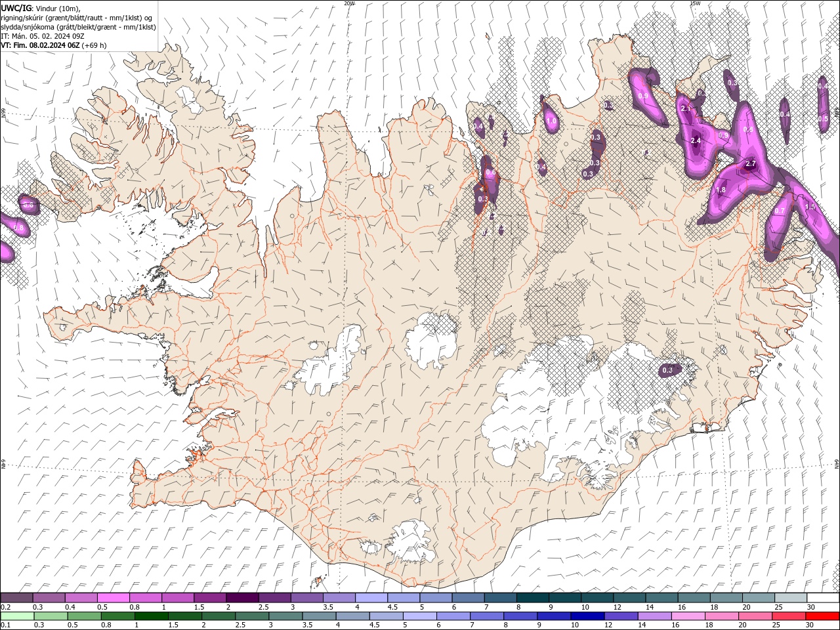The image size is (840, 630).
Task: Select the 0.2 label on the snow legend
Action: [5, 607]
